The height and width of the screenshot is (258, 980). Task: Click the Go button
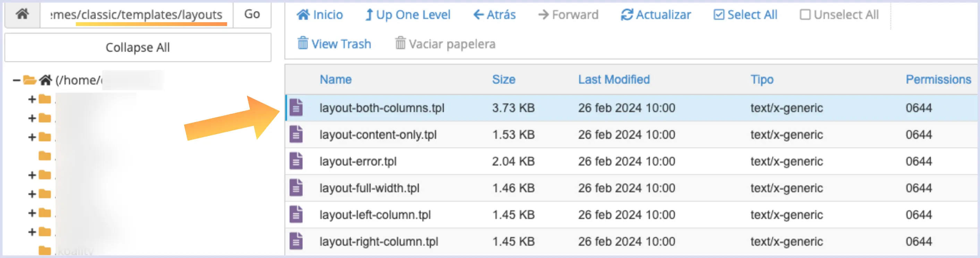click(x=252, y=15)
